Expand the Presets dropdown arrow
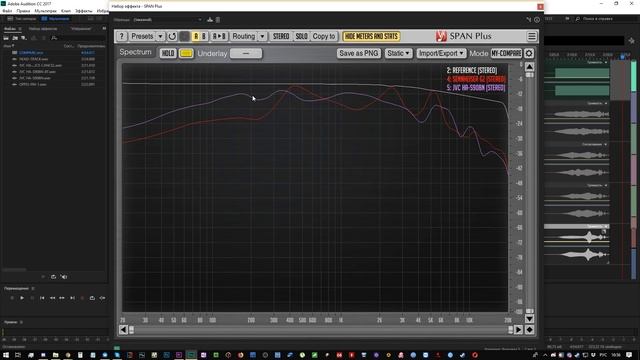 click(x=160, y=36)
